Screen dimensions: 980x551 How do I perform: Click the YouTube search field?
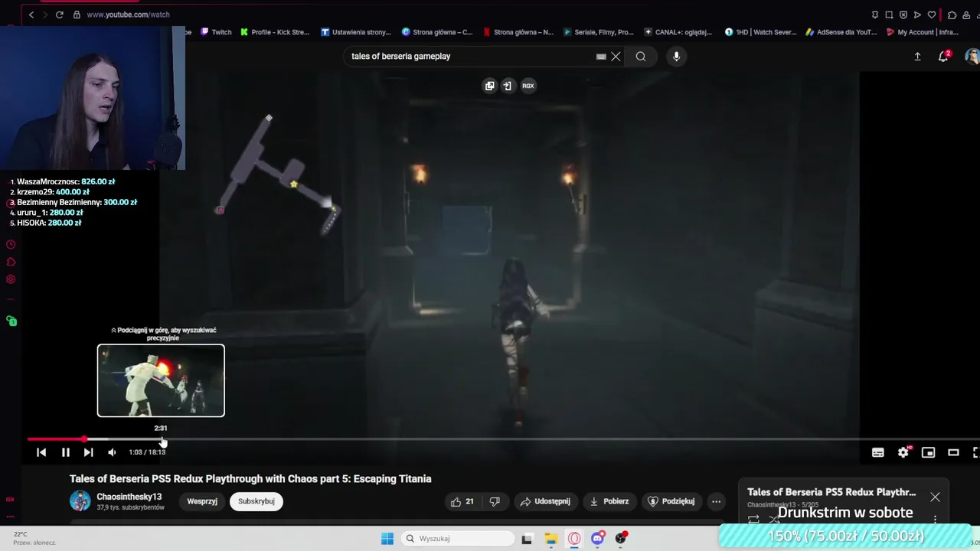(471, 56)
